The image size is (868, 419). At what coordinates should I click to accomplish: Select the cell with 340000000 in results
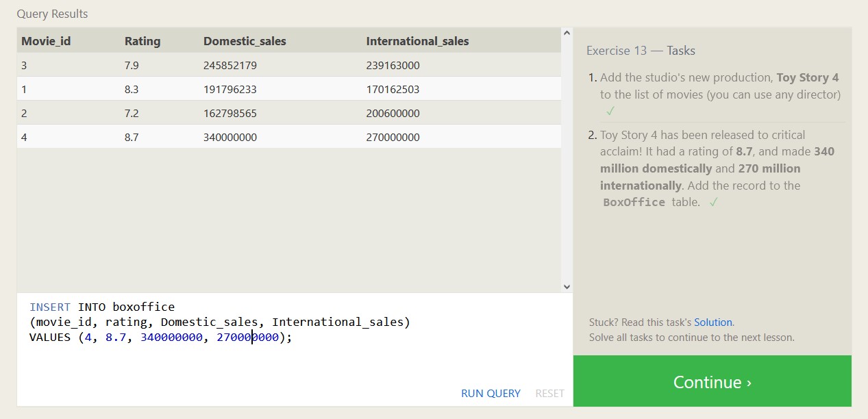230,138
